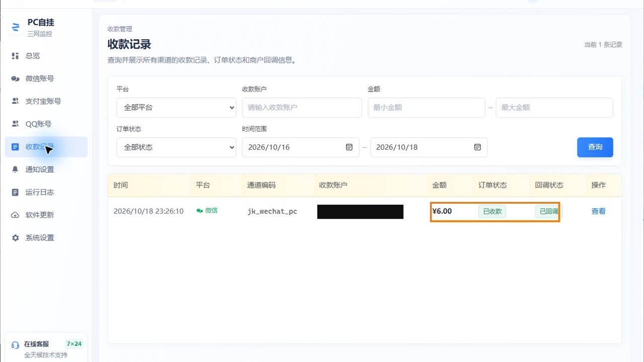Click the 7×24 support badge

click(x=73, y=344)
